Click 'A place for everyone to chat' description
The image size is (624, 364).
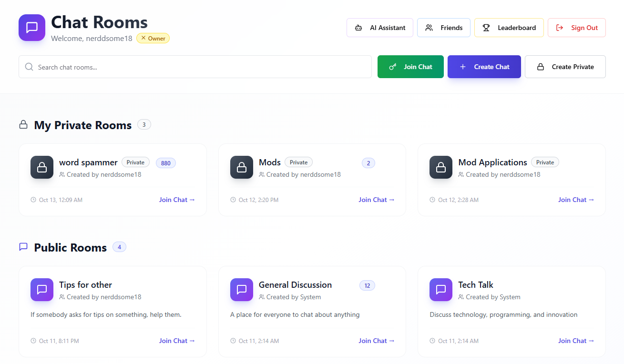[x=295, y=314]
